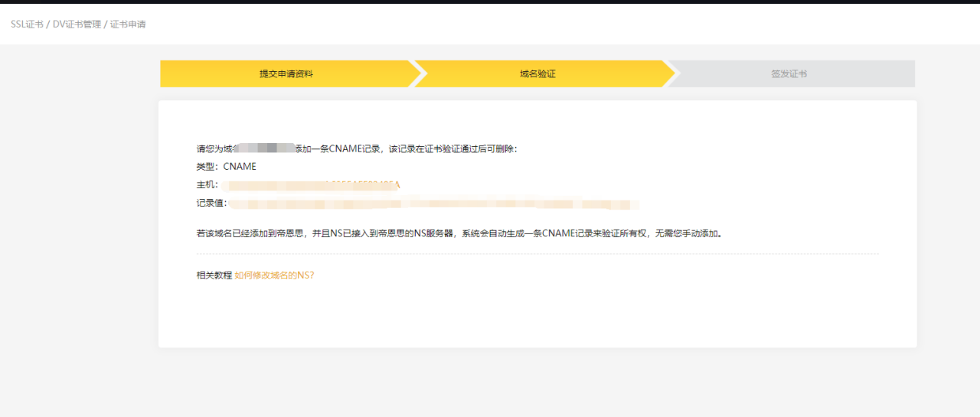Select the 域名验证 step
This screenshot has height=417, width=980.
point(537,74)
